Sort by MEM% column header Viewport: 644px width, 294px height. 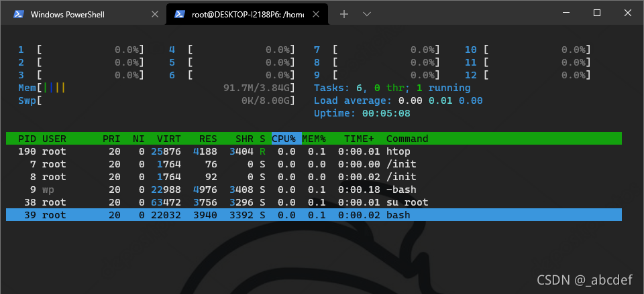coord(314,139)
